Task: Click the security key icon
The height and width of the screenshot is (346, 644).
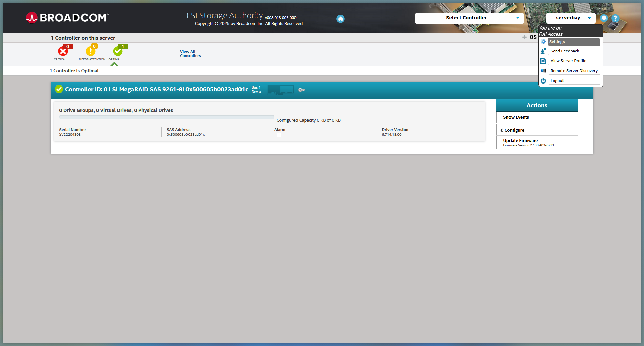Action: [301, 90]
